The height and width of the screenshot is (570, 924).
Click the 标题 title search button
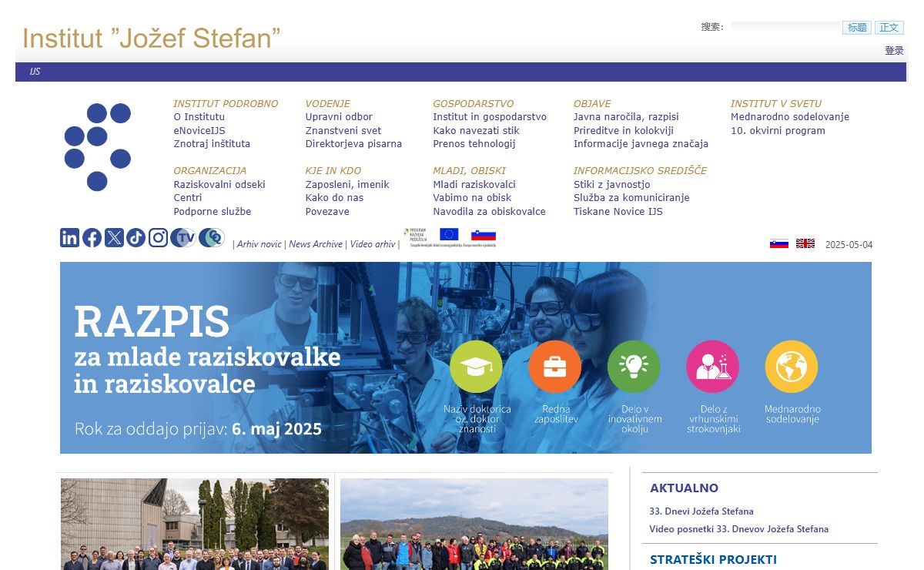pos(857,28)
